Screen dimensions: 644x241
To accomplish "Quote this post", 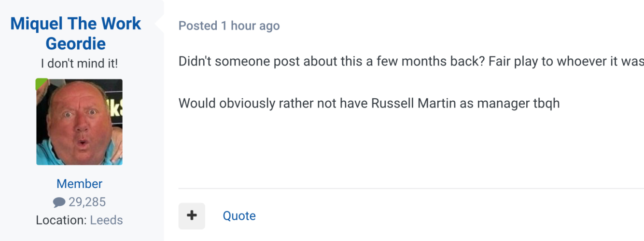I will [239, 215].
